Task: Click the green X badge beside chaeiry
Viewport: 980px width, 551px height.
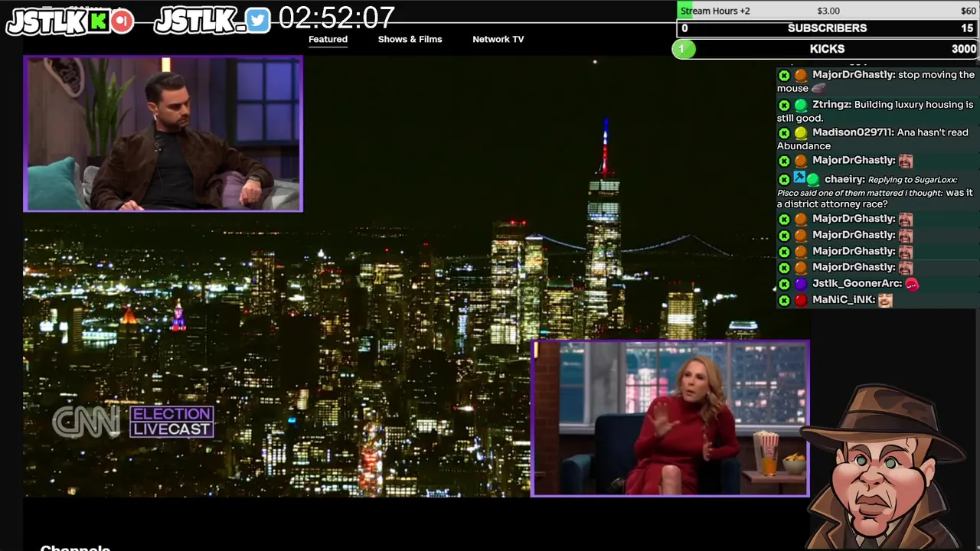Action: click(784, 180)
